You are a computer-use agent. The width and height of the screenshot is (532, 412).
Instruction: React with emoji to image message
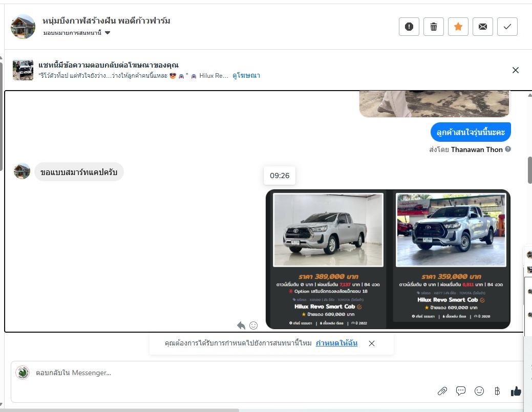(x=253, y=326)
